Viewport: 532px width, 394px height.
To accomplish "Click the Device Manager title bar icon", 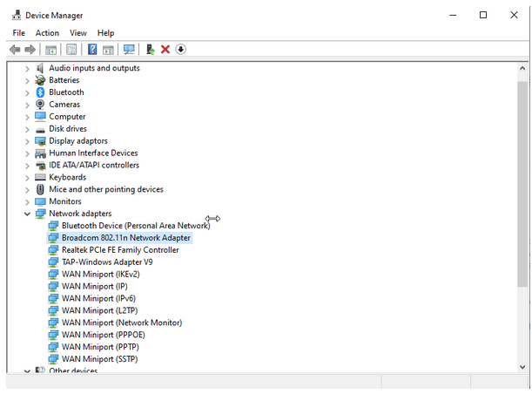I will tap(17, 16).
